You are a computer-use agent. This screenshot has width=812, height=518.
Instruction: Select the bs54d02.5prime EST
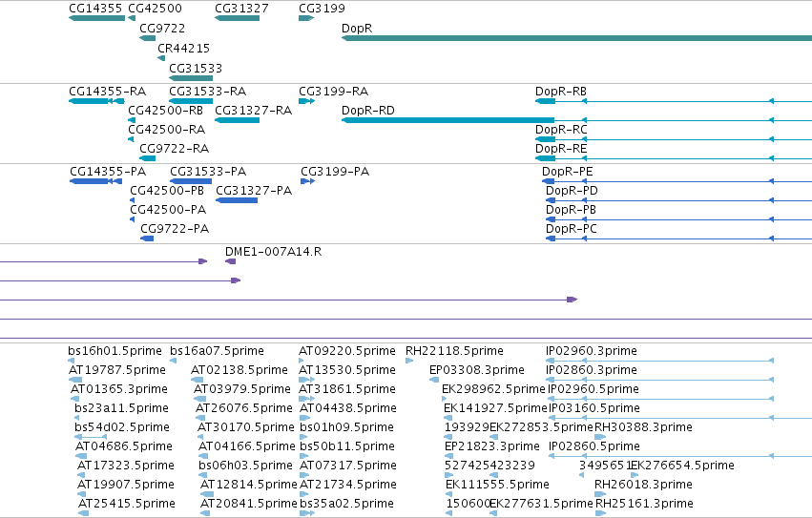(91, 437)
